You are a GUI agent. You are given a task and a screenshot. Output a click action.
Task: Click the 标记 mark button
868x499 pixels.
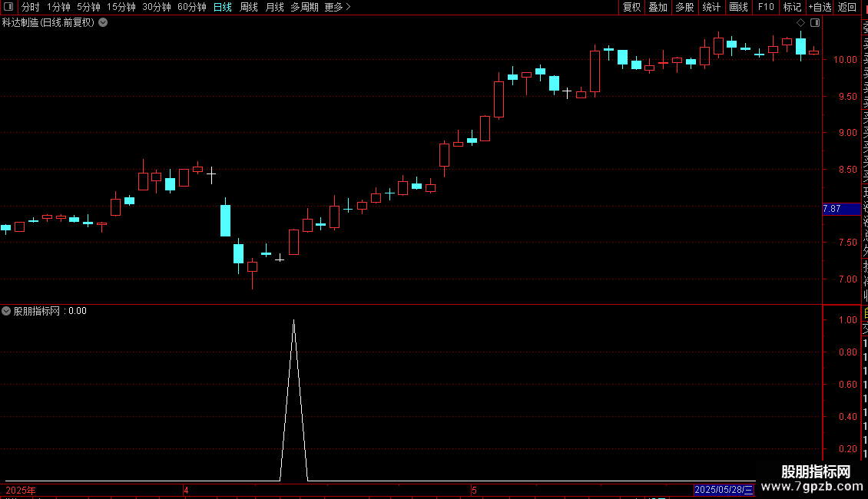pos(792,7)
